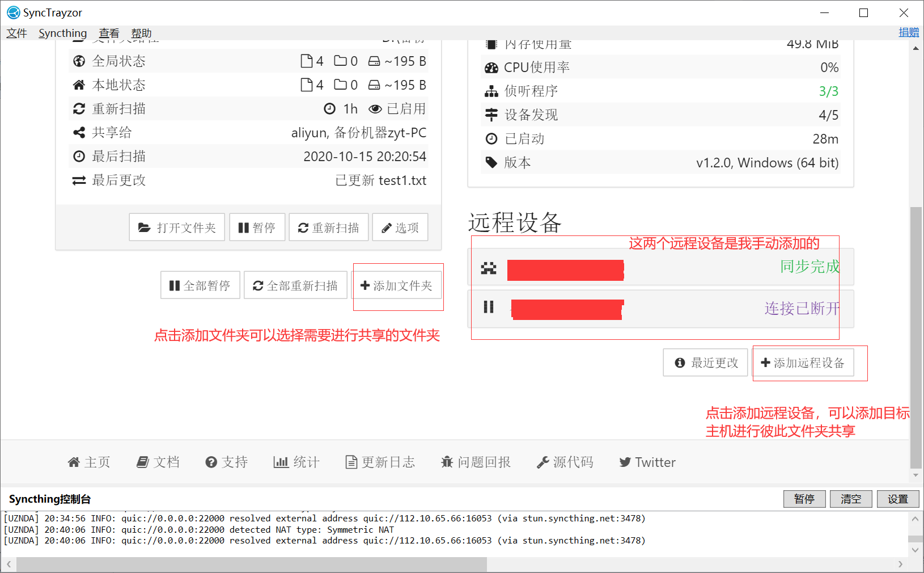
Task: Pause console output with 暂停 button
Action: click(x=804, y=499)
